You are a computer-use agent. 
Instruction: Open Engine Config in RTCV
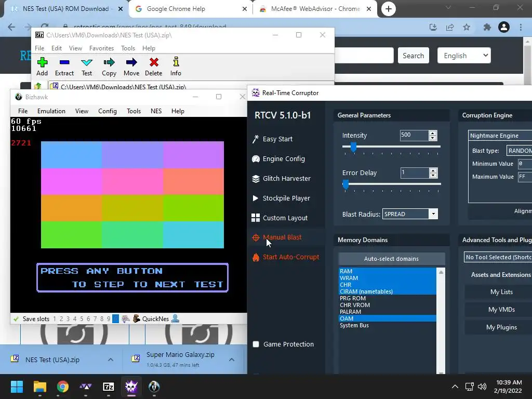[x=278, y=159]
